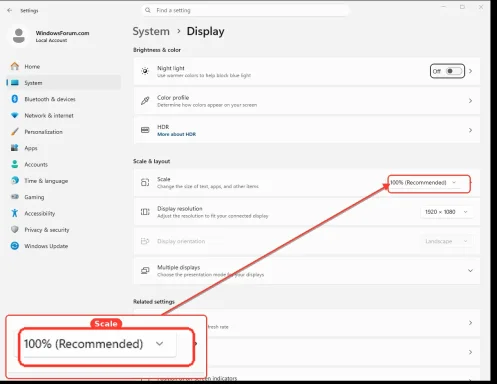The height and width of the screenshot is (384, 497).
Task: Click the search magnifier icon
Action: click(148, 10)
